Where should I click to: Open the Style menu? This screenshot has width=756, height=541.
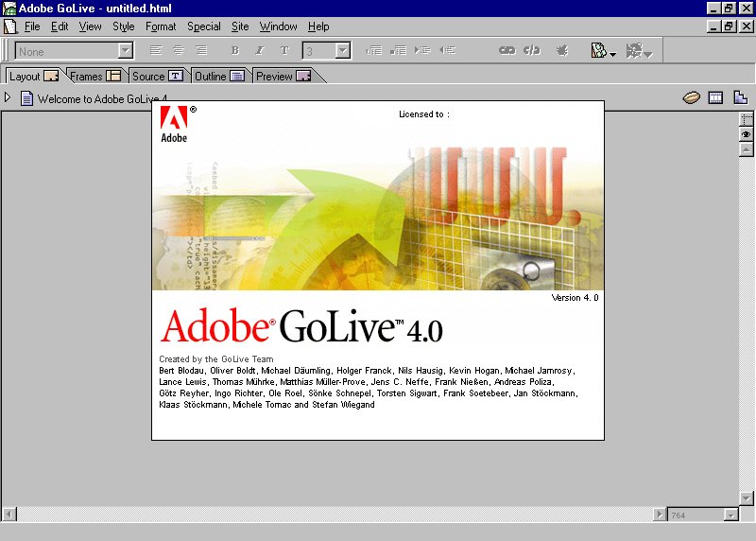point(124,26)
